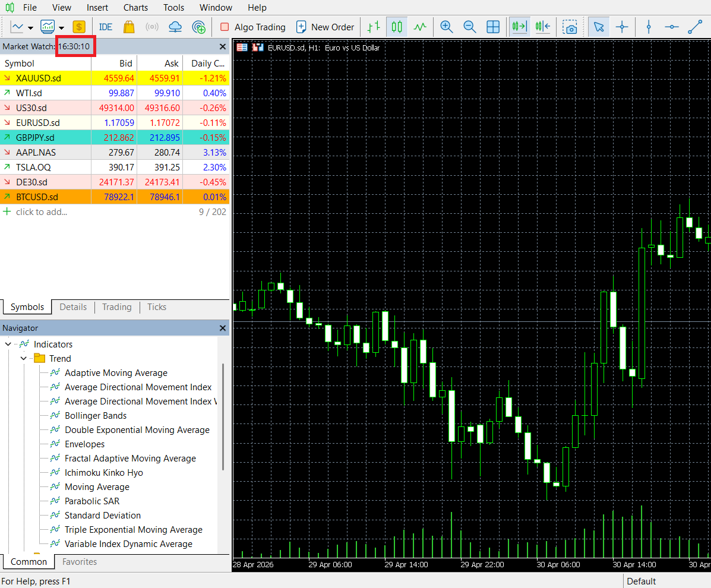The height and width of the screenshot is (588, 711).
Task: Click the Symbol column header
Action: pyautogui.click(x=45, y=64)
